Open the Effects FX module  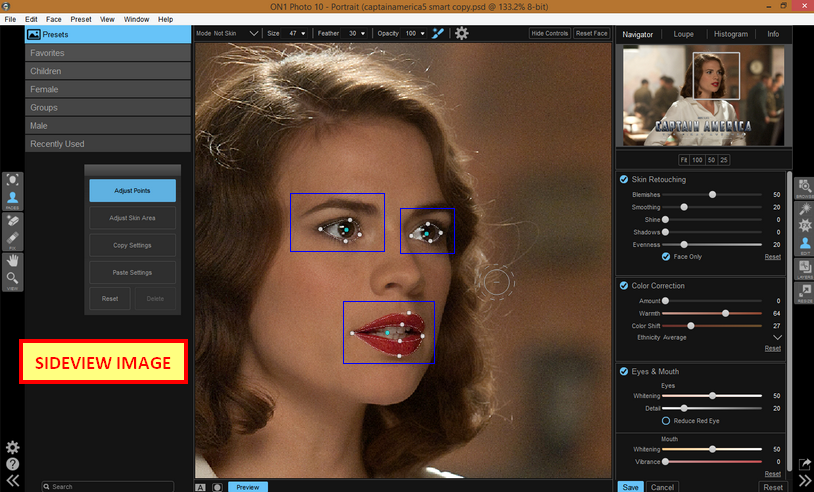805,225
